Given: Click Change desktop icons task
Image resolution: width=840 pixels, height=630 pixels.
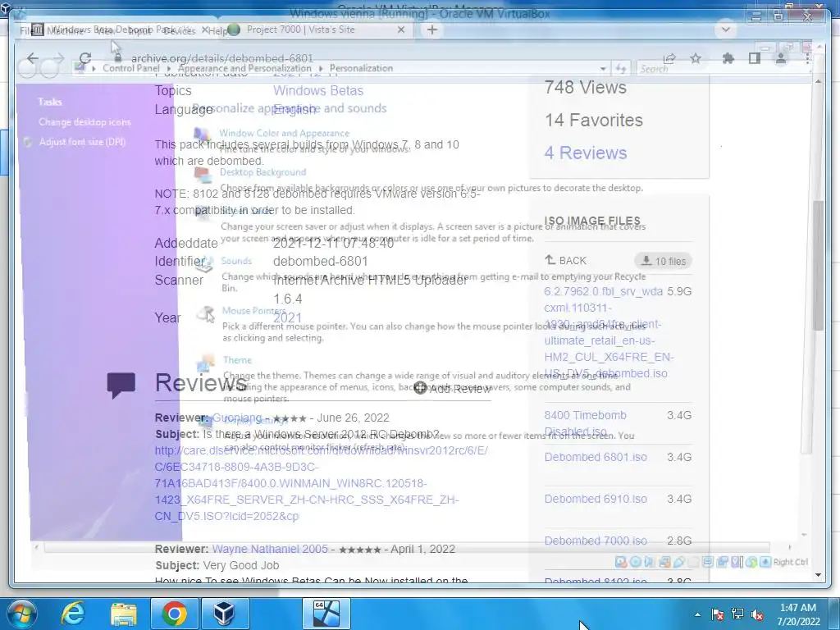Looking at the screenshot, I should coord(84,122).
